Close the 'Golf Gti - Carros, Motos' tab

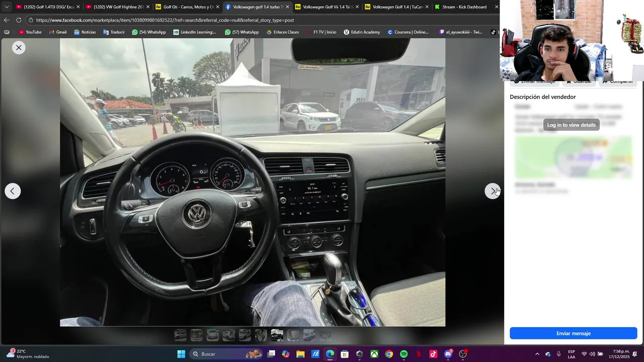(x=217, y=7)
